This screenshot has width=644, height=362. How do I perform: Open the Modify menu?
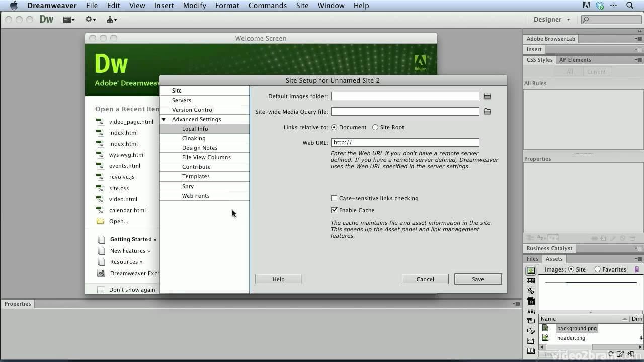pyautogui.click(x=195, y=6)
